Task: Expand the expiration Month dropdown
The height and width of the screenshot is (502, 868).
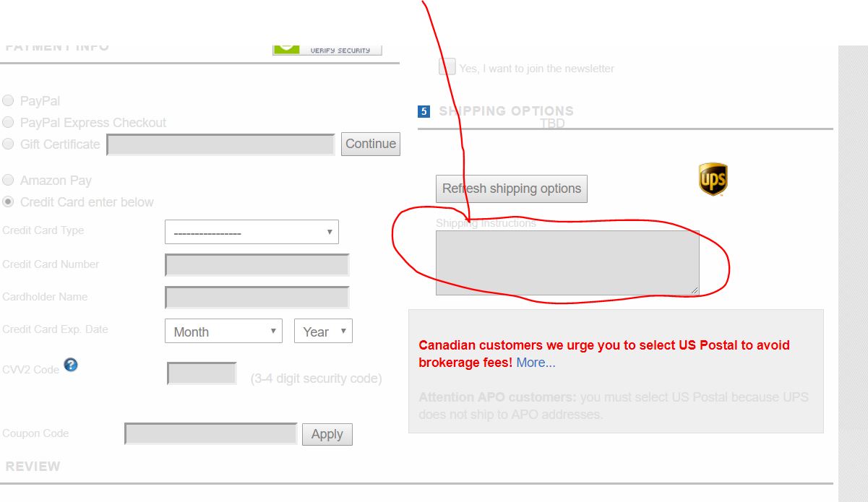Action: (x=223, y=332)
